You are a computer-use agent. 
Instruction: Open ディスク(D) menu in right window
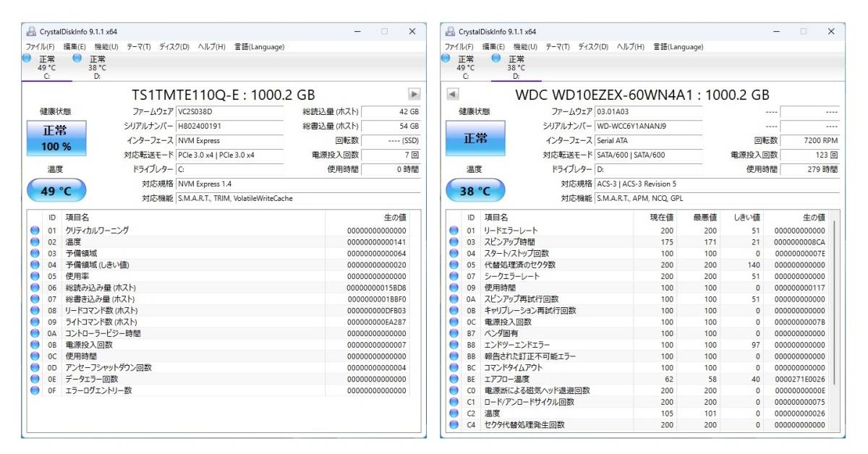[x=593, y=47]
